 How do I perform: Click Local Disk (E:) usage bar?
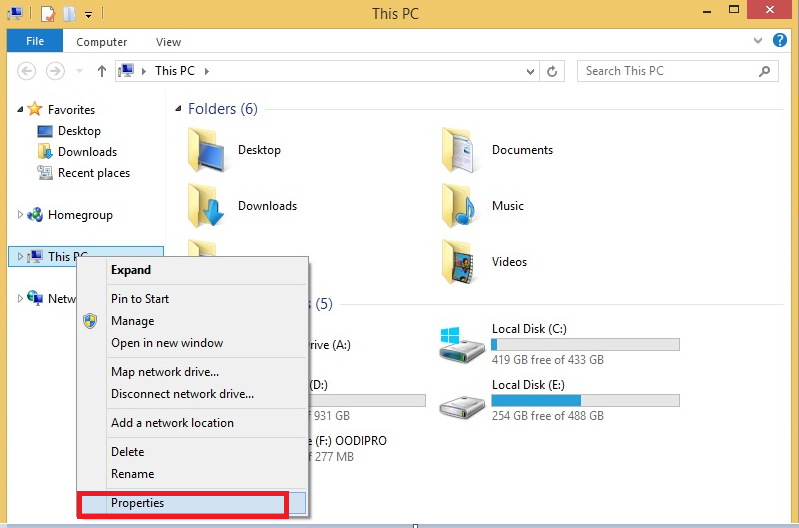pyautogui.click(x=585, y=401)
